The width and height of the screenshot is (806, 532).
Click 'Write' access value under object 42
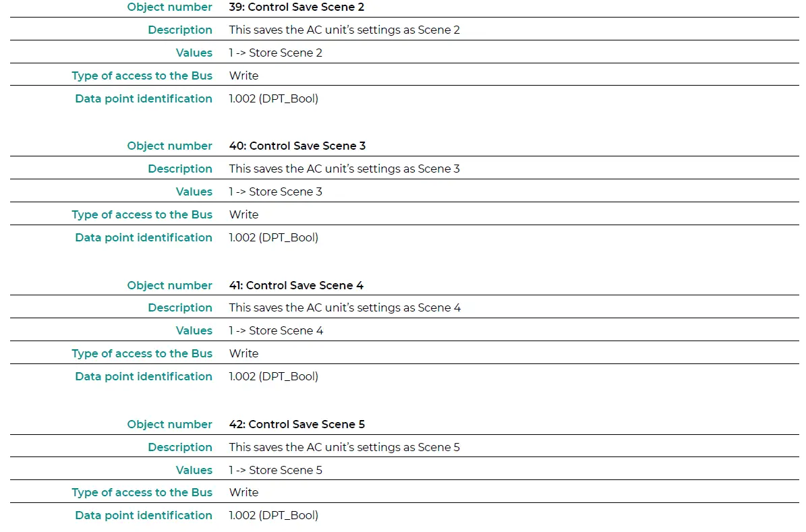[243, 492]
